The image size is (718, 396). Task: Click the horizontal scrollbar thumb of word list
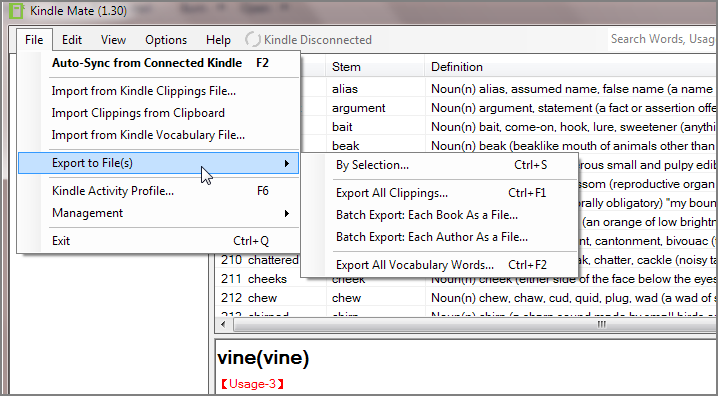tap(475, 325)
